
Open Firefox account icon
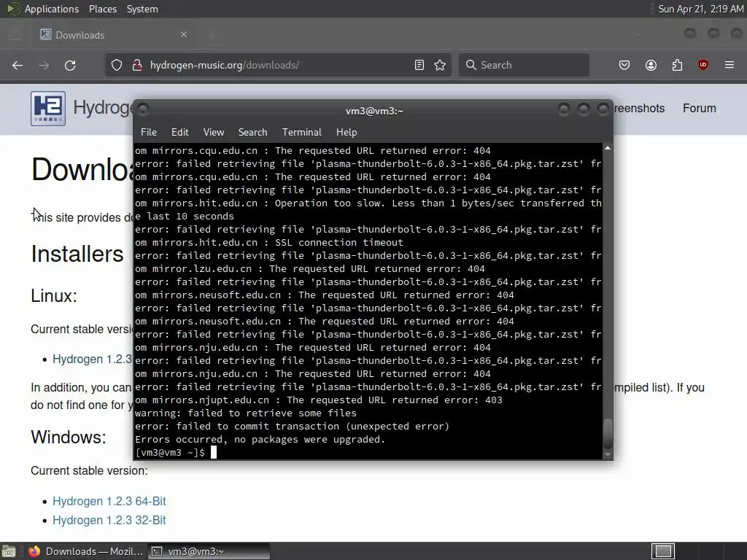point(651,65)
